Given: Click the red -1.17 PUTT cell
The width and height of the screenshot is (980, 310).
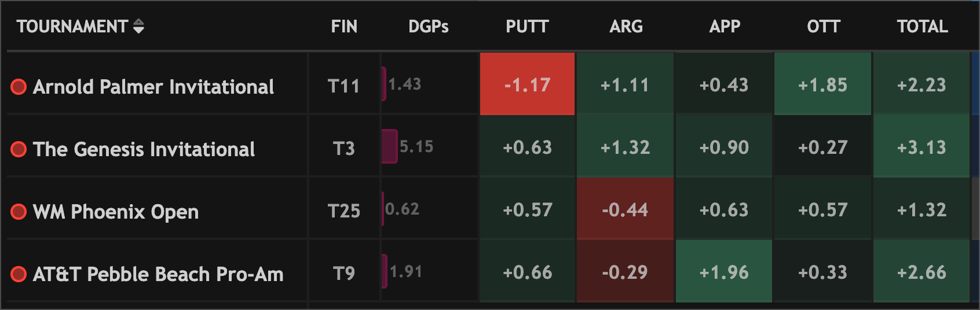Looking at the screenshot, I should pyautogui.click(x=527, y=84).
